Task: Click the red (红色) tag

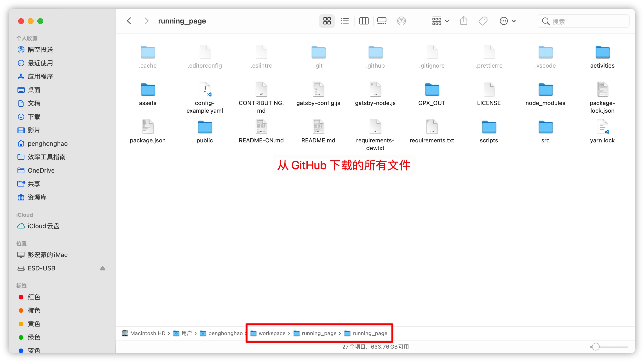Action: coord(34,297)
